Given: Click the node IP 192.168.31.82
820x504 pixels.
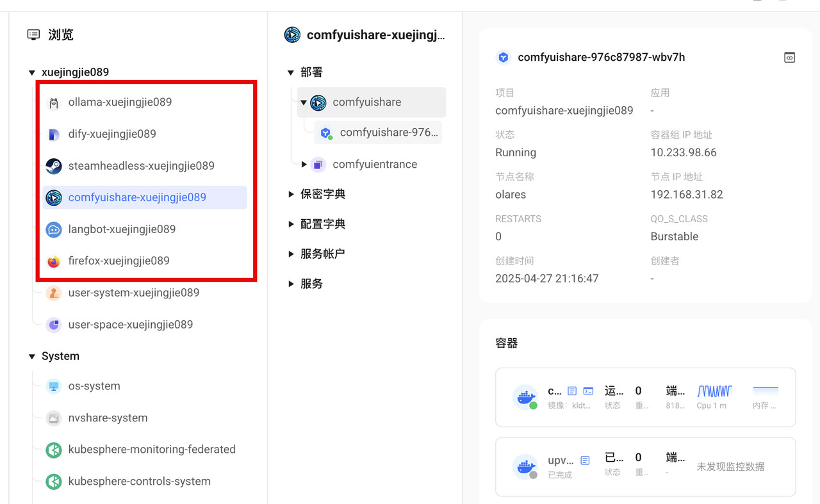Looking at the screenshot, I should point(687,195).
